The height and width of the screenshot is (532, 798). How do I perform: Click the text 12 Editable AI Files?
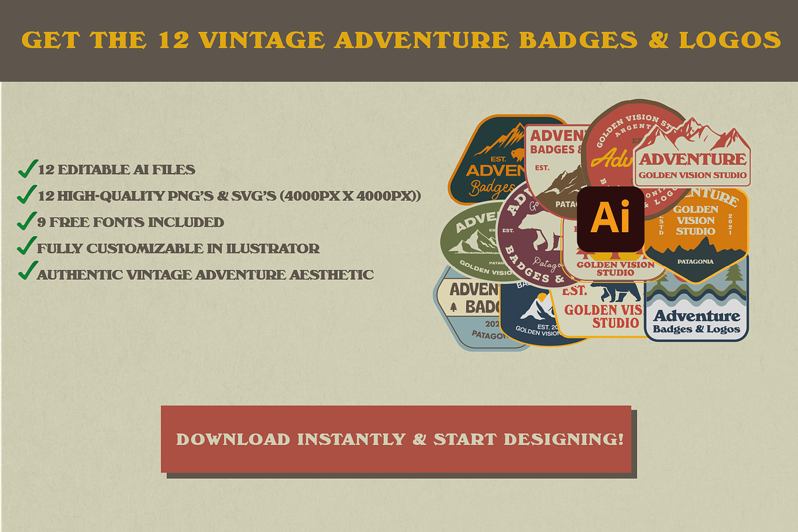117,170
